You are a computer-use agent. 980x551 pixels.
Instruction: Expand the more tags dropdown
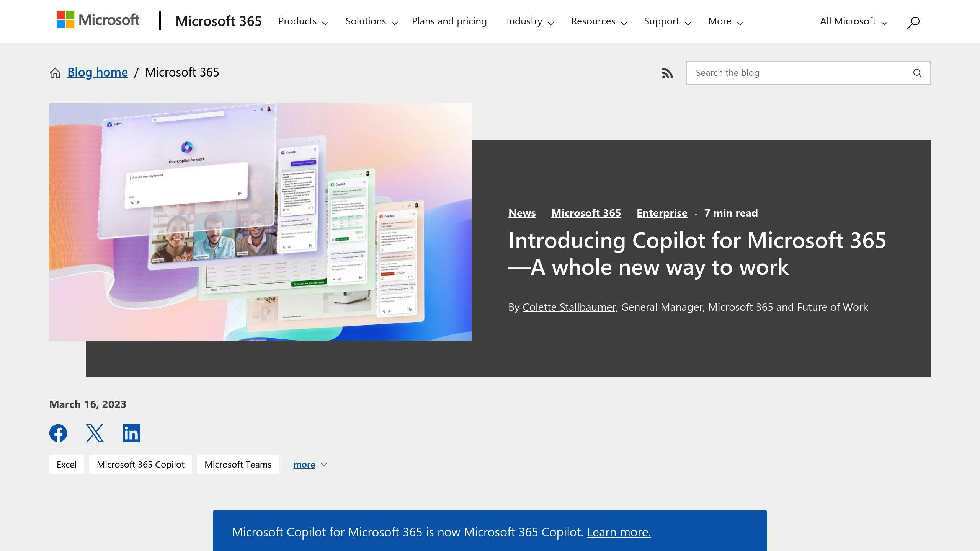click(x=310, y=464)
